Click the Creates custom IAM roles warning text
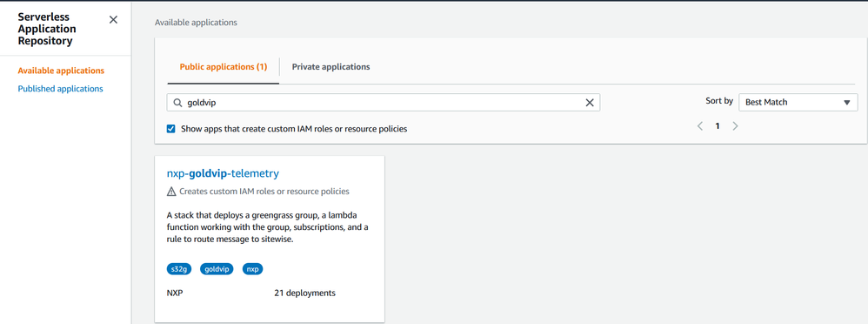This screenshot has width=868, height=324. 264,192
